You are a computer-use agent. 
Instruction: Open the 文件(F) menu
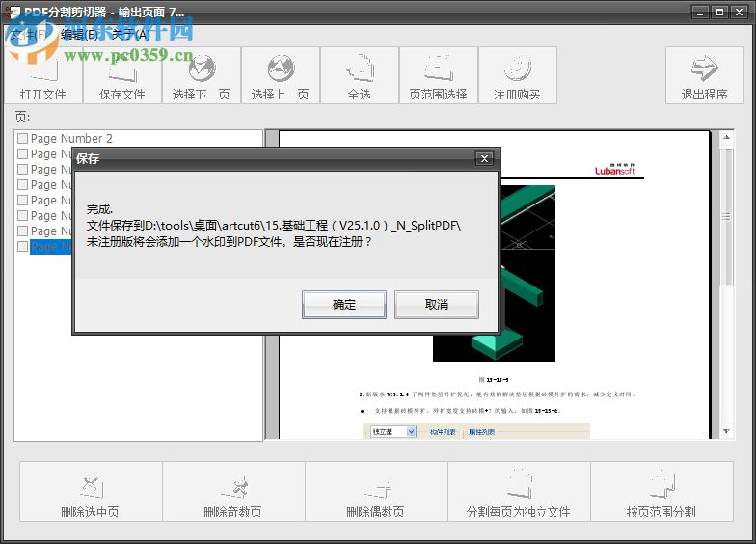tap(29, 35)
